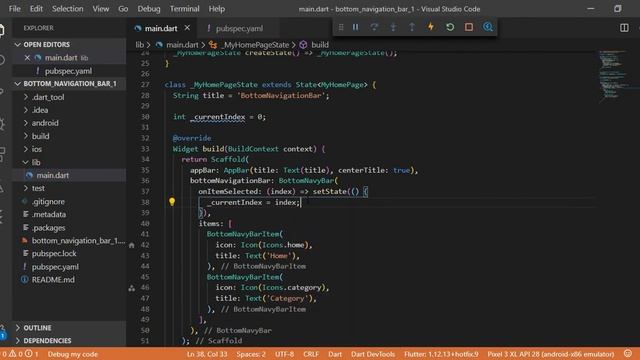The image size is (640, 360).
Task: Click the Step Into debug icon
Action: (393, 27)
